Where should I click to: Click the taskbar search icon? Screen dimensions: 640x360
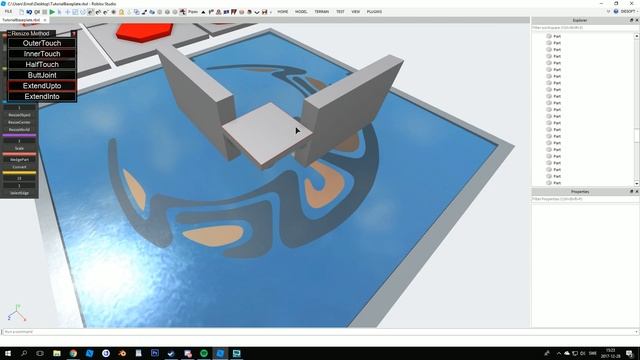24,353
